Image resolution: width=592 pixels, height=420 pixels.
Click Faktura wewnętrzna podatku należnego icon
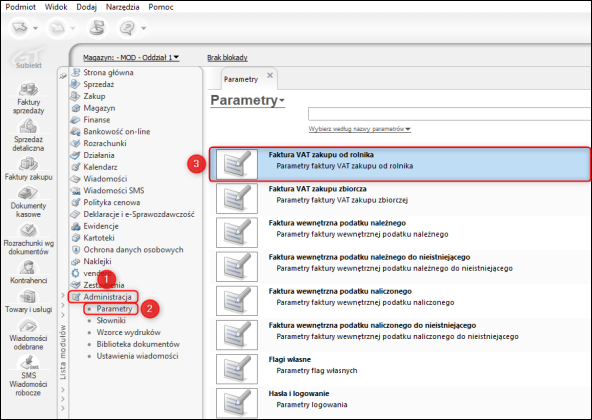237,232
